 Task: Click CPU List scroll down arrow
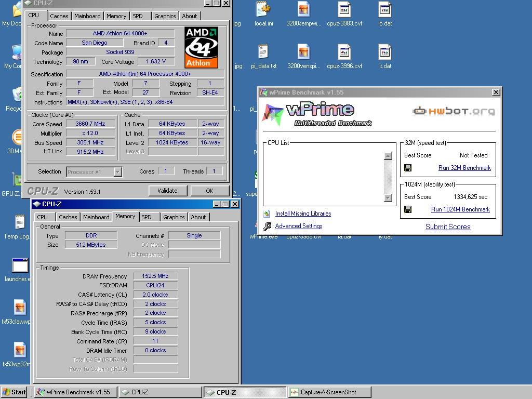[x=388, y=198]
